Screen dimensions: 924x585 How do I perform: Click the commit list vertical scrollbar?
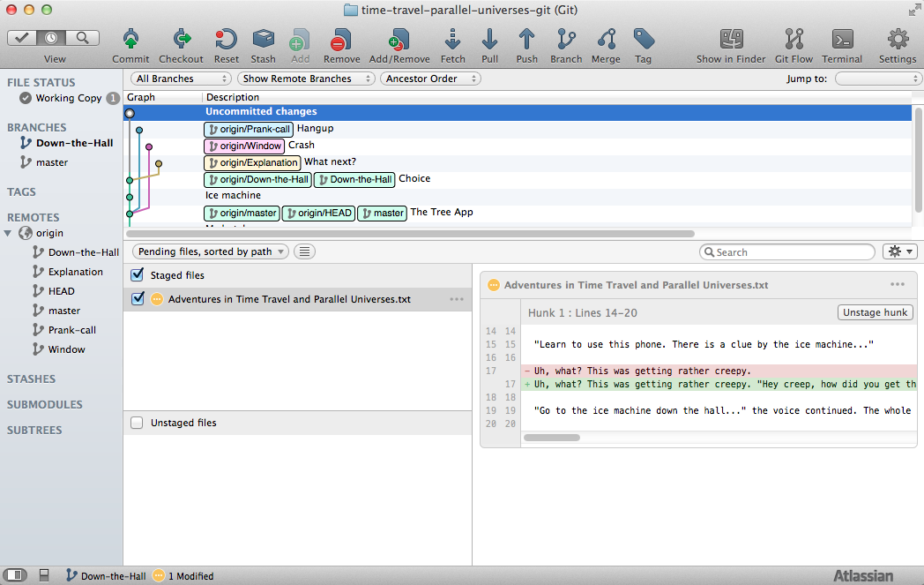918,159
